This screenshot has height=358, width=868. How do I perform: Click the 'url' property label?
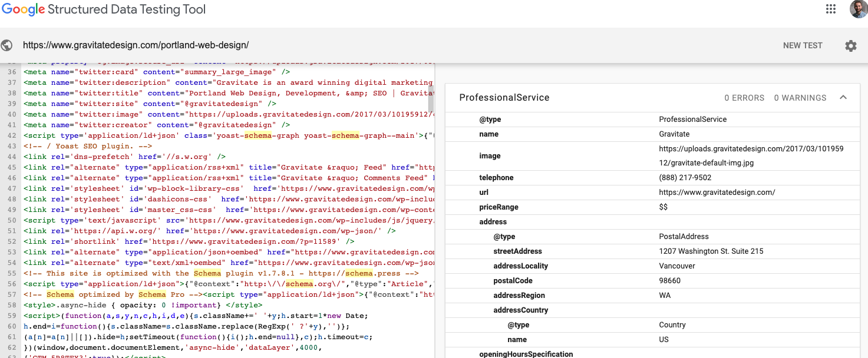point(484,193)
